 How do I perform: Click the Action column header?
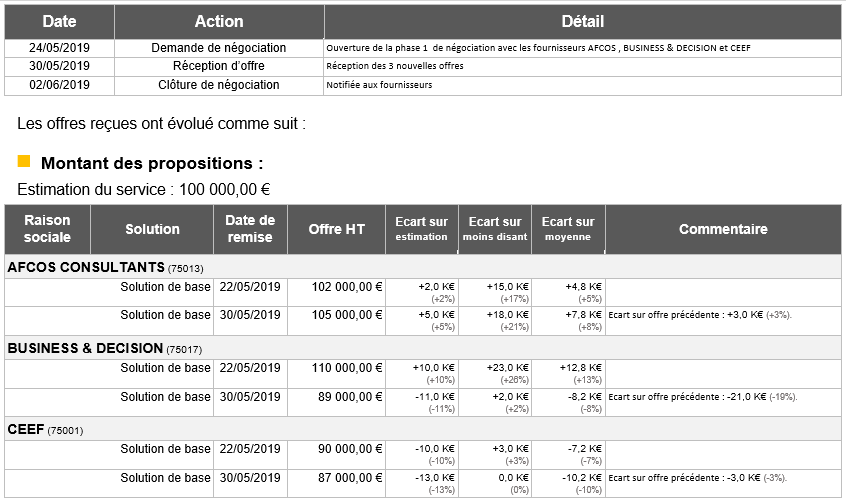click(219, 22)
